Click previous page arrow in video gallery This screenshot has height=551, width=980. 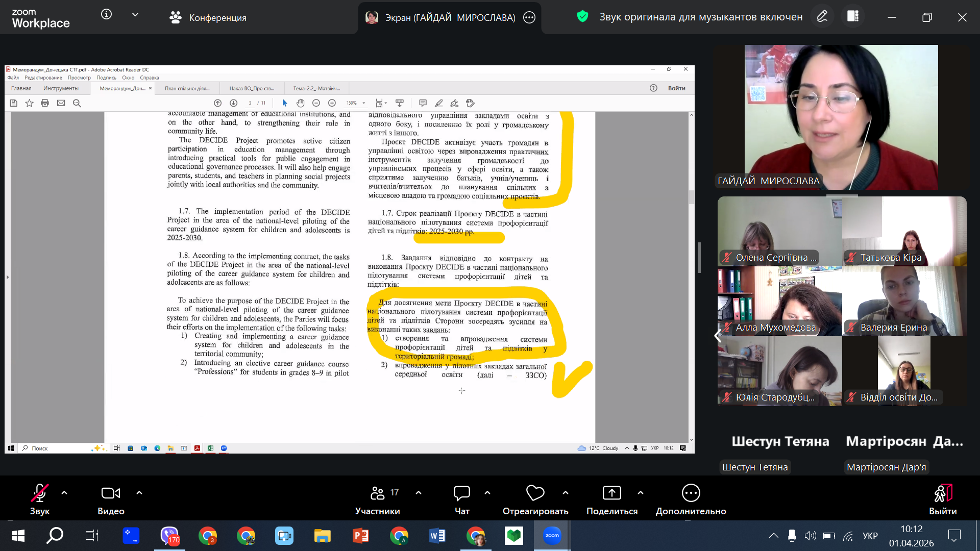pos(718,336)
